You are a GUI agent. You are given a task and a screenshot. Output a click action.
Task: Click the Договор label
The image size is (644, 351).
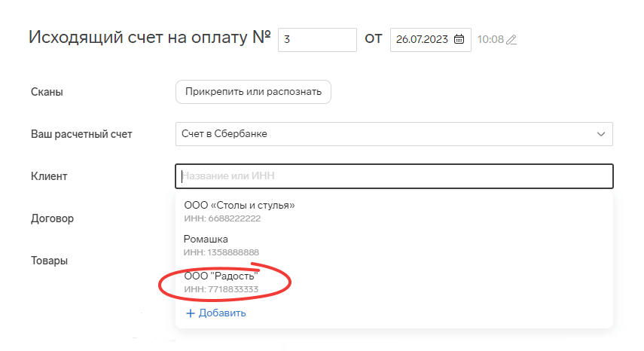point(52,218)
